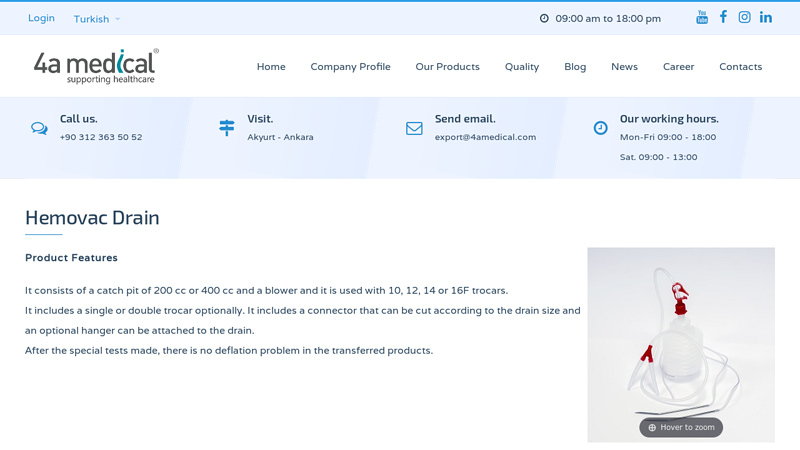This screenshot has height=450, width=800.
Task: Navigate to the Career page
Action: (678, 67)
